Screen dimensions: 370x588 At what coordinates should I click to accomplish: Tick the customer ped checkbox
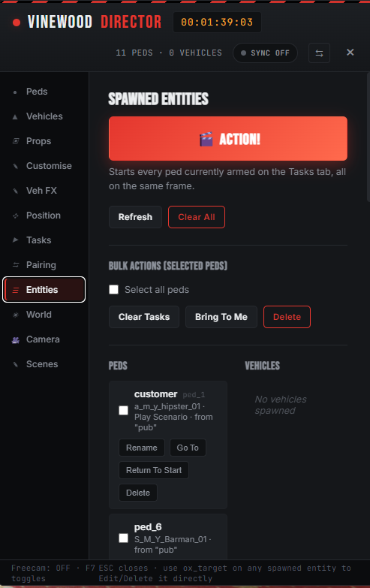point(123,411)
